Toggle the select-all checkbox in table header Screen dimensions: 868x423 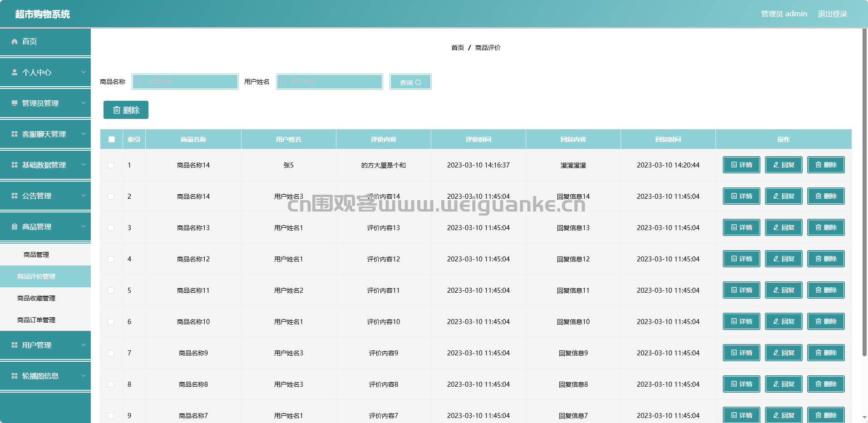[x=112, y=139]
